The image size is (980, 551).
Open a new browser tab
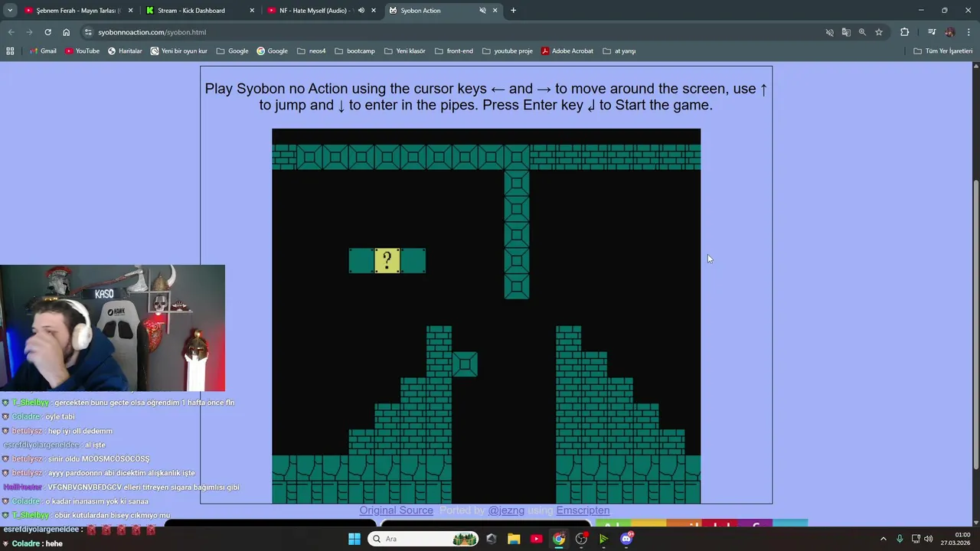click(513, 11)
